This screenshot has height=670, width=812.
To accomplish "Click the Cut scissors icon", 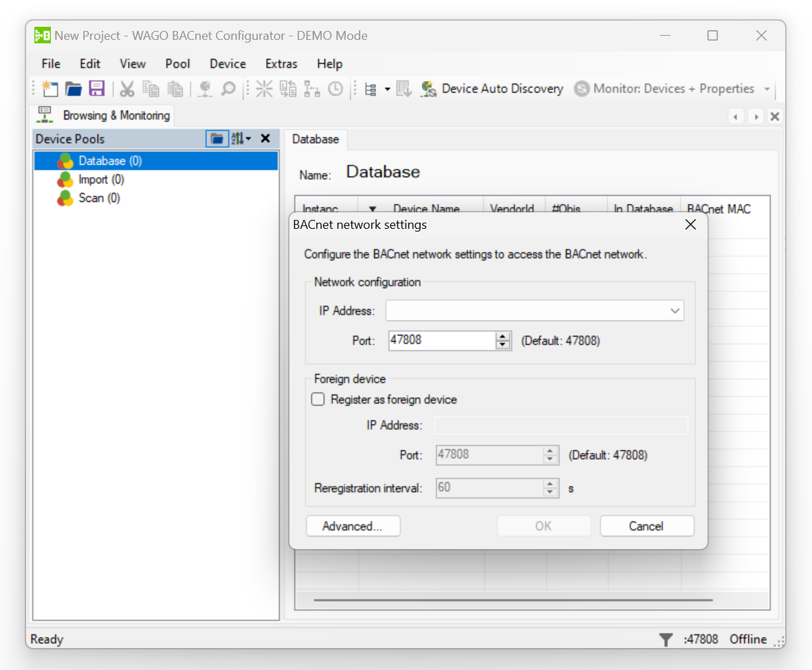I will tap(127, 89).
